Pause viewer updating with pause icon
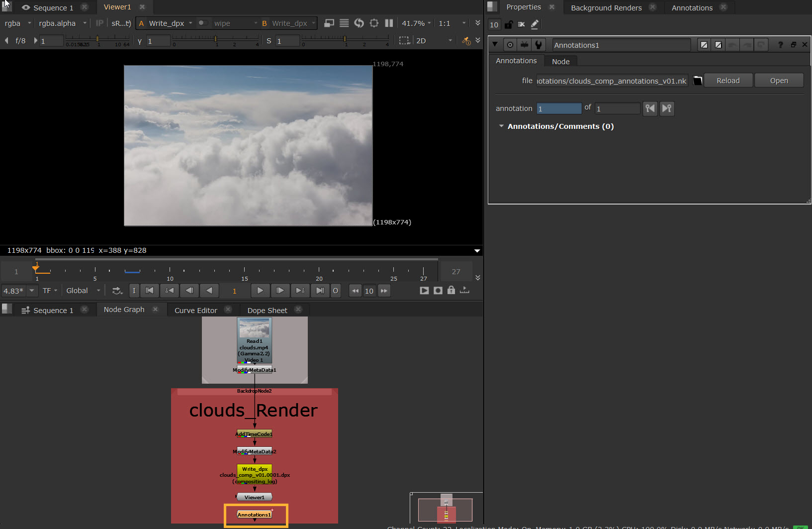Image resolution: width=812 pixels, height=529 pixels. 389,23
